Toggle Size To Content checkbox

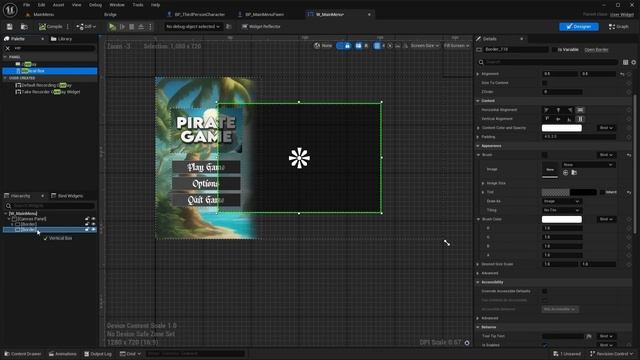544,83
